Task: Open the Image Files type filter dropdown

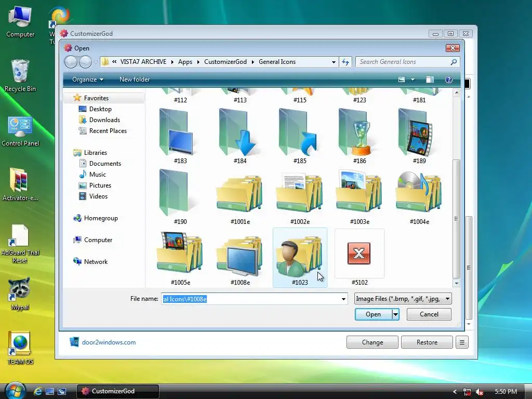Action: tap(403, 299)
